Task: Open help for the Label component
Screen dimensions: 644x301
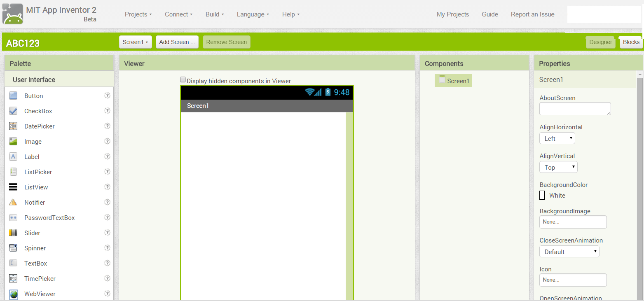Action: [107, 156]
